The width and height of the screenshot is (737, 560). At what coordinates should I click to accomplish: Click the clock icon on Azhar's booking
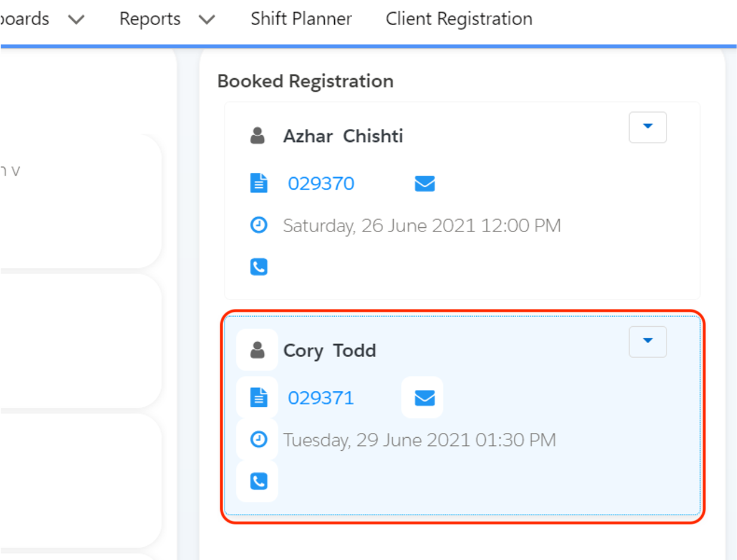point(258,225)
